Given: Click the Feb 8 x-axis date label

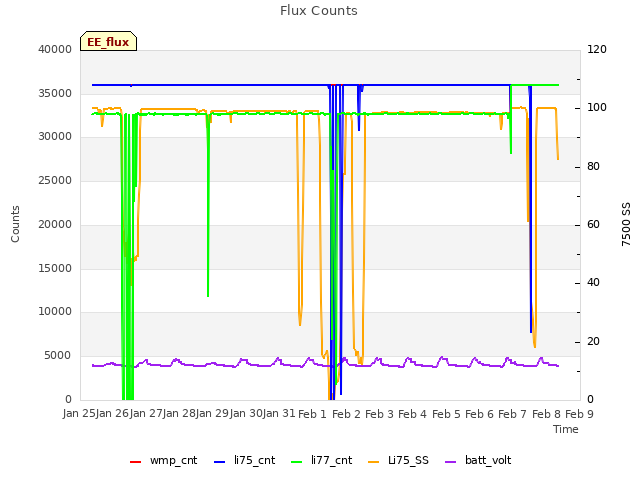Looking at the screenshot, I should tap(546, 414).
